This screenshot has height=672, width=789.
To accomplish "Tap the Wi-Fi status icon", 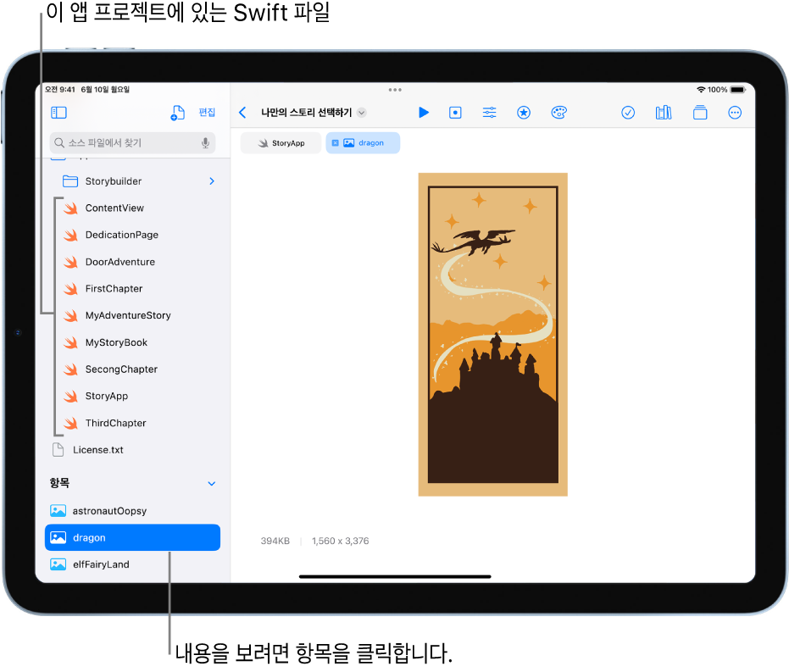I will tap(700, 90).
